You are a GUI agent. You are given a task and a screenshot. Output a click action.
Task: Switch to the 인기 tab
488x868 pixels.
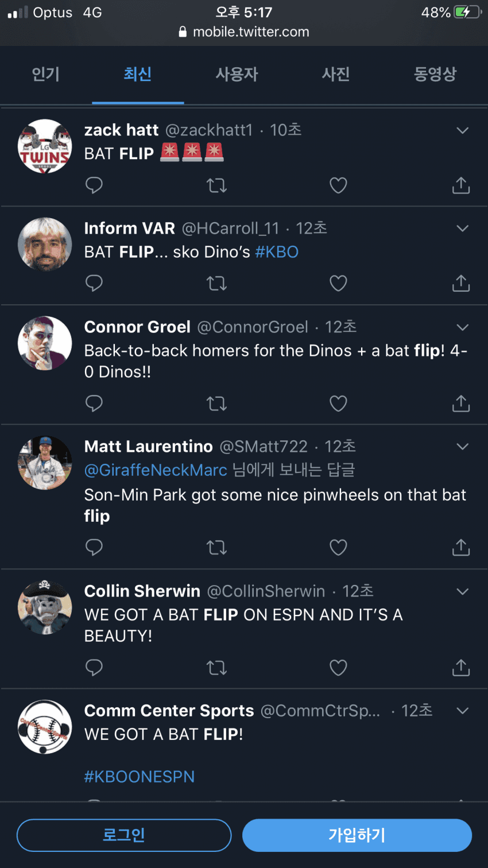click(46, 74)
